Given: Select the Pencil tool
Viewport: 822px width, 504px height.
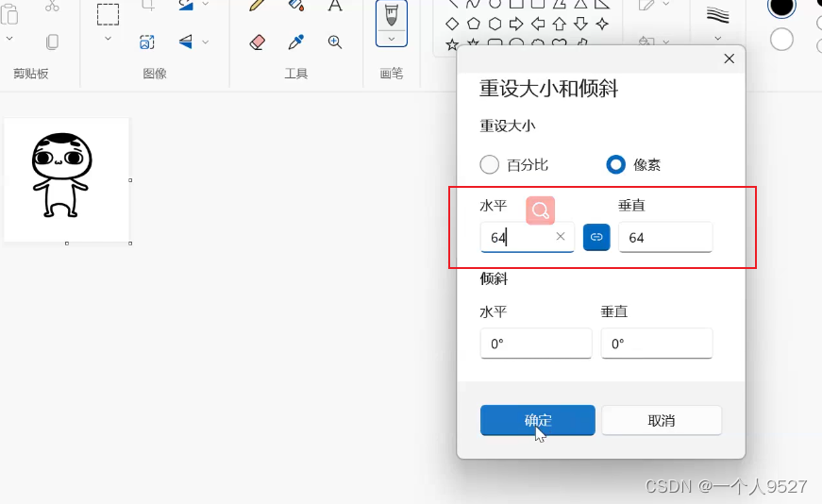Looking at the screenshot, I should click(x=257, y=6).
